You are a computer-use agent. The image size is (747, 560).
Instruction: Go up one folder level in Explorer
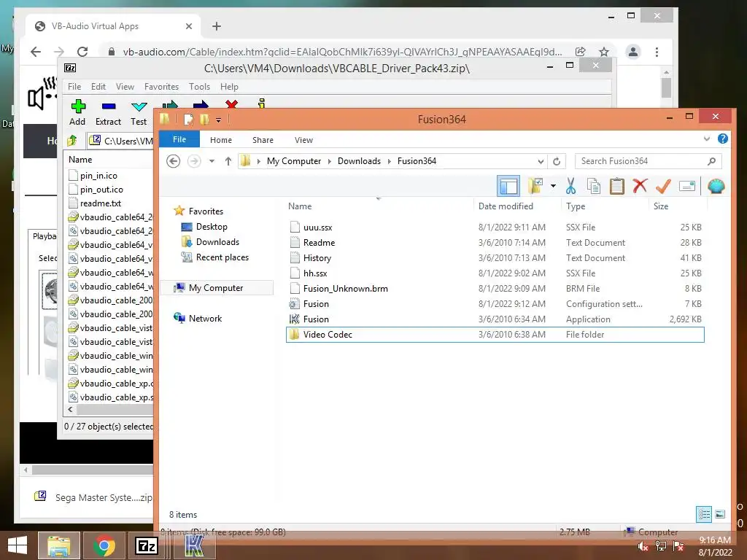coord(228,161)
